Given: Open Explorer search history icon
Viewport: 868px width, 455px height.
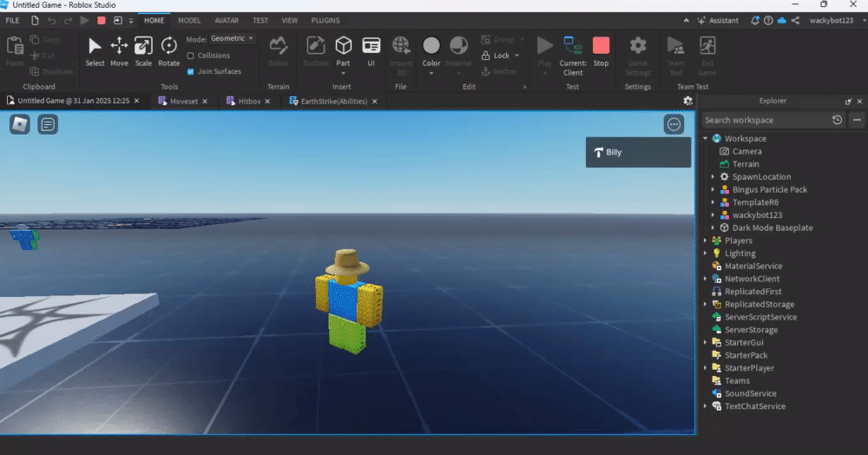Looking at the screenshot, I should 837,120.
